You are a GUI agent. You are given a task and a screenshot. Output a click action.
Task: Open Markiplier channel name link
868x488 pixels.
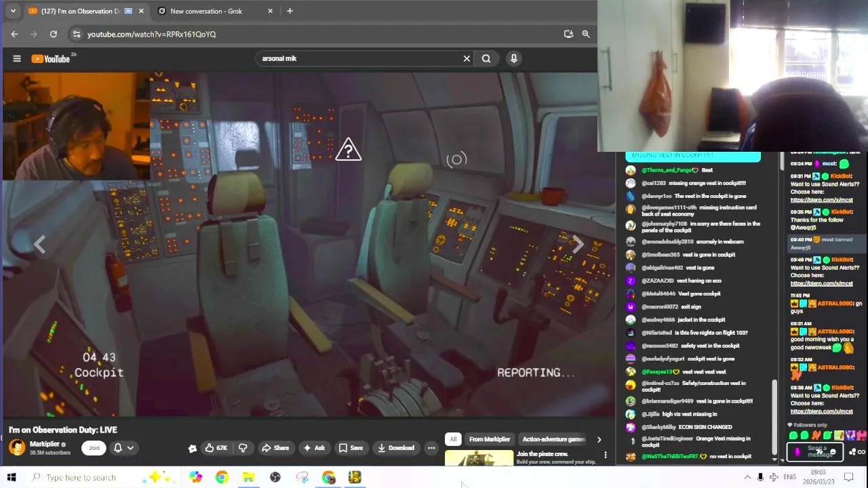tap(45, 444)
